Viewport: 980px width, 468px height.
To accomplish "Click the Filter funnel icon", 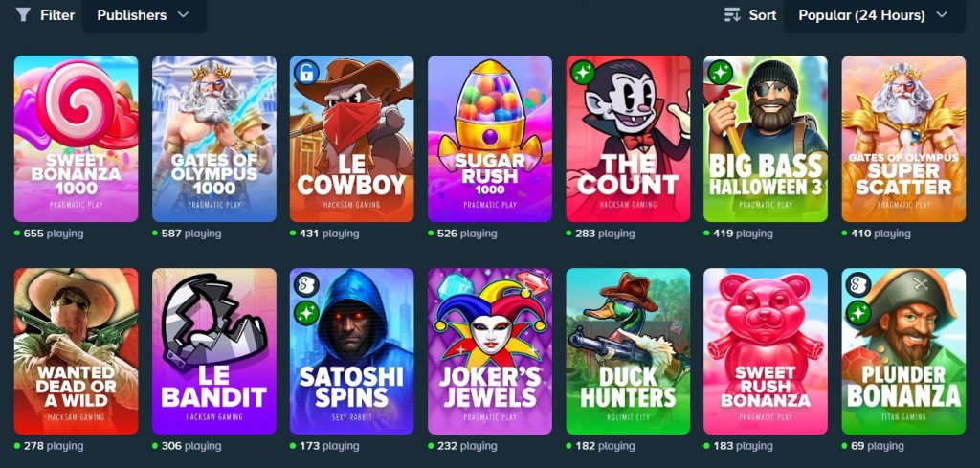I will click(x=23, y=15).
